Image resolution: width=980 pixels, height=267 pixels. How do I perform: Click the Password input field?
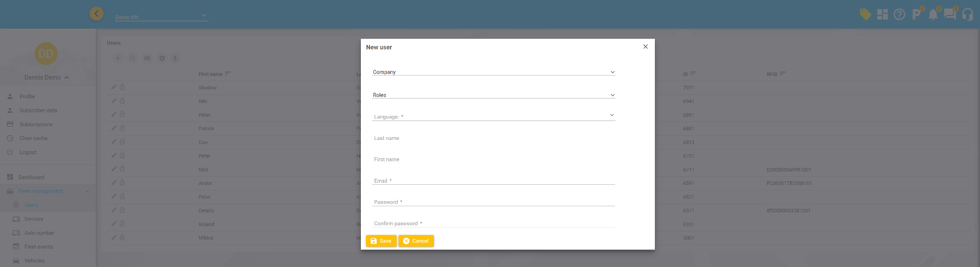(494, 202)
